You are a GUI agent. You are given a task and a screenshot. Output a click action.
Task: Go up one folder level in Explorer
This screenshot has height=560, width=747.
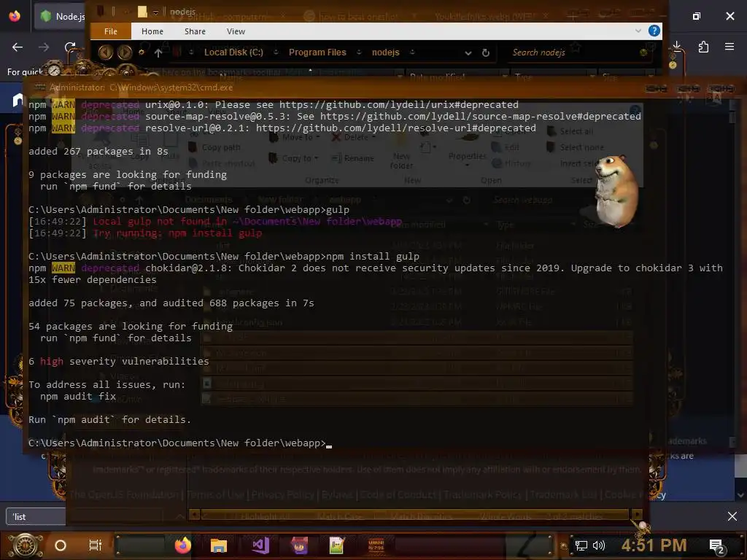(158, 52)
